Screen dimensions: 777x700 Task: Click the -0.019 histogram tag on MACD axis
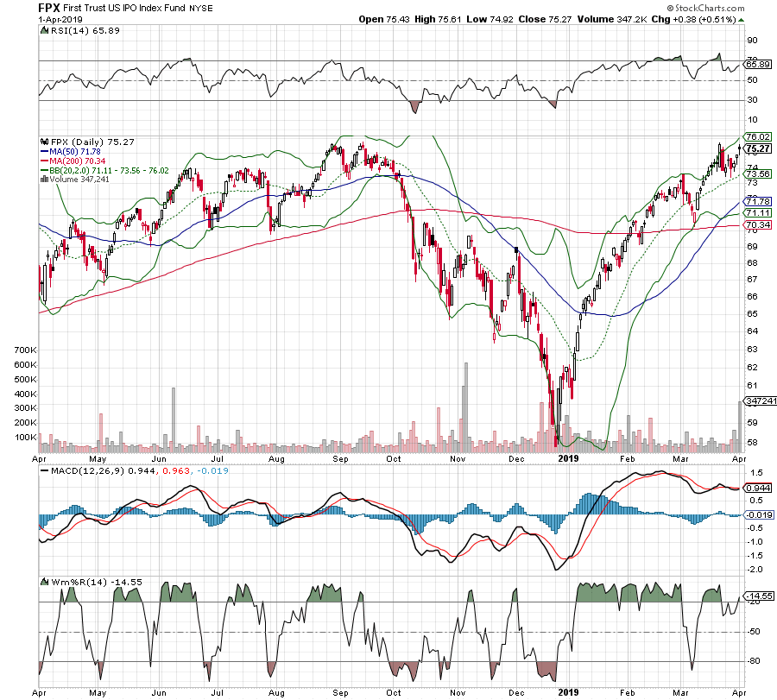[x=759, y=514]
